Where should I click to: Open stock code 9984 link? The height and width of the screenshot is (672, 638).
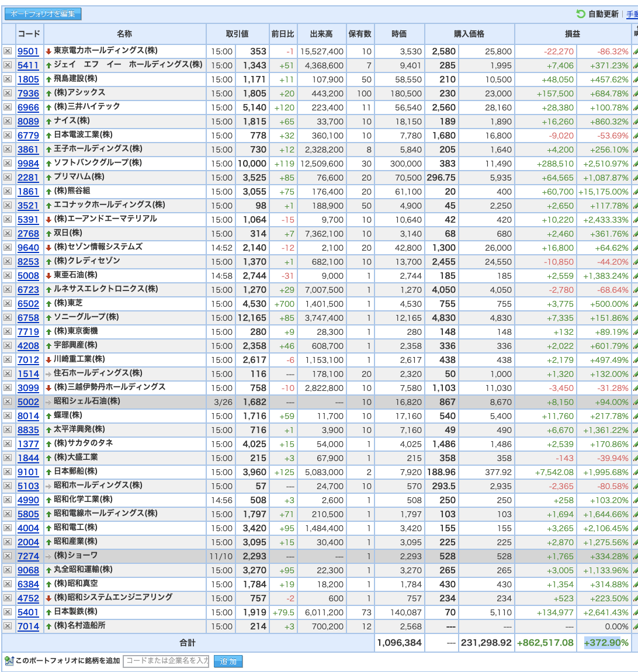coord(28,164)
